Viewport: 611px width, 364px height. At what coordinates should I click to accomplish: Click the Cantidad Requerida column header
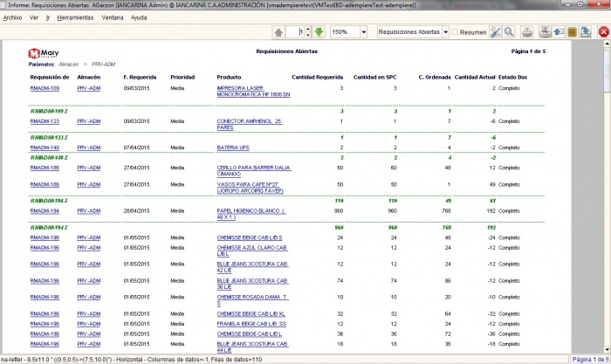(x=318, y=77)
